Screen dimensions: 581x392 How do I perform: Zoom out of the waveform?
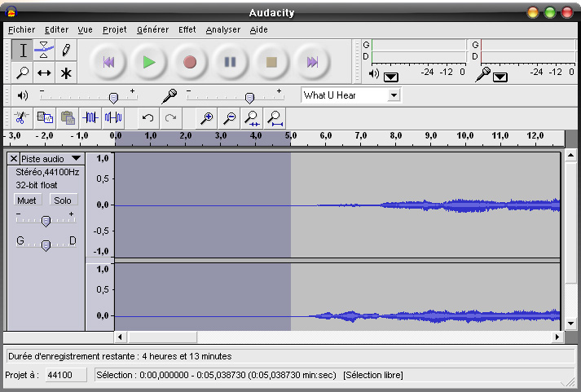[229, 118]
